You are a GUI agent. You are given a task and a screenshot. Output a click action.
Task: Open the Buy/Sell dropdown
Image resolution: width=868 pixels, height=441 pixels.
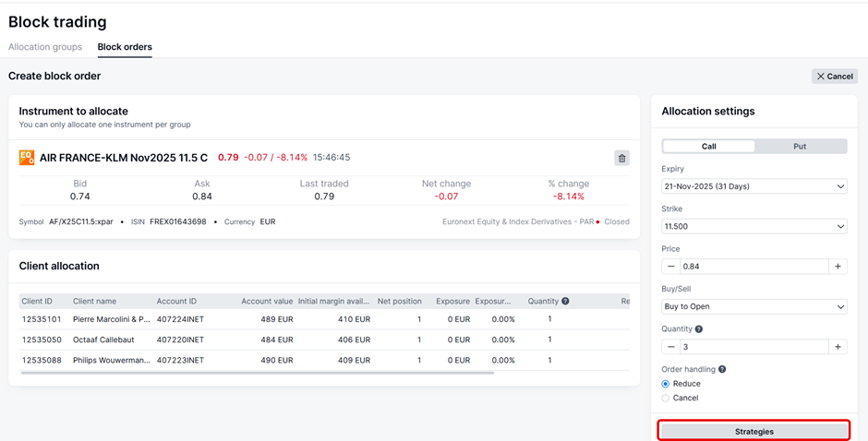click(753, 306)
